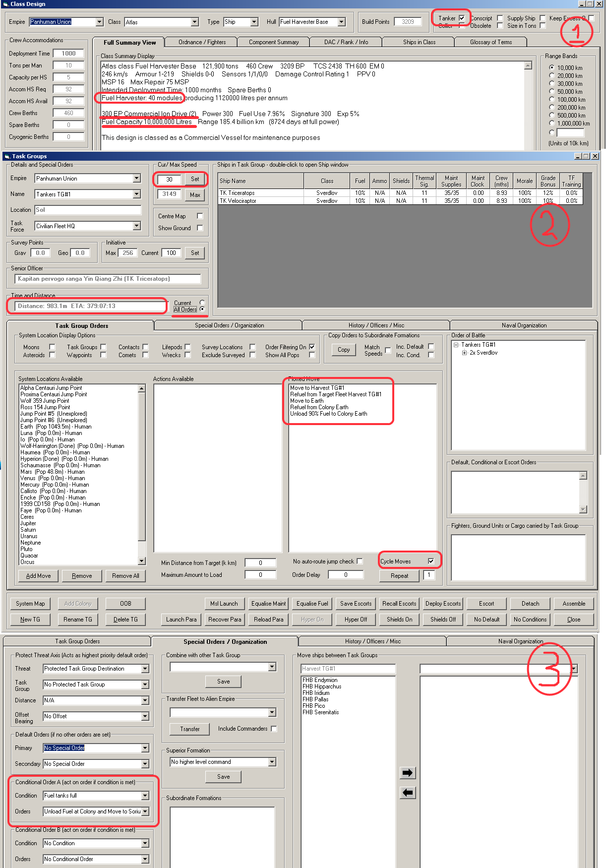
Task: Select the All Orders radio button
Action: (202, 309)
